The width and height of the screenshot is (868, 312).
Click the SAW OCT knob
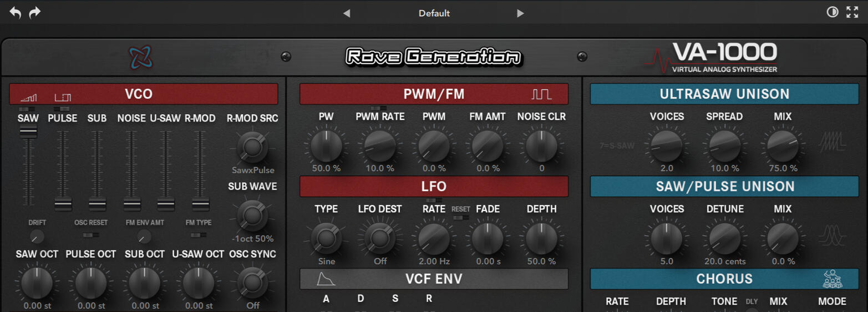37,283
